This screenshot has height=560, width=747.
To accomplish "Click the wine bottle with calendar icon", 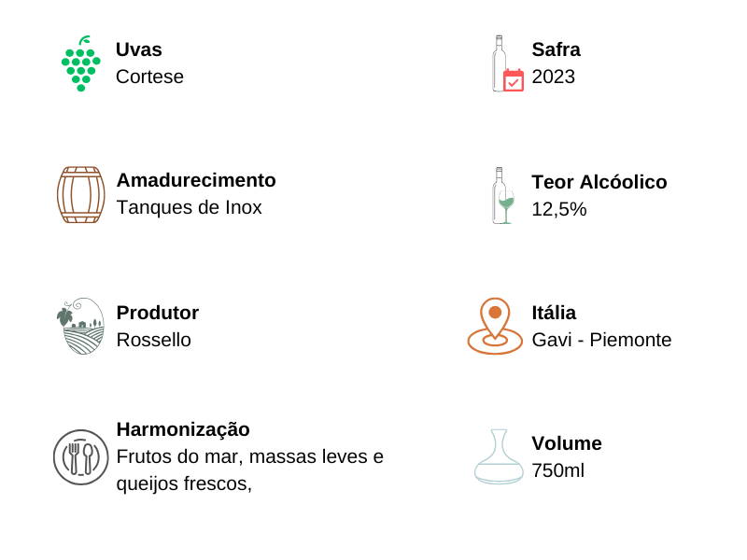I will [507, 64].
